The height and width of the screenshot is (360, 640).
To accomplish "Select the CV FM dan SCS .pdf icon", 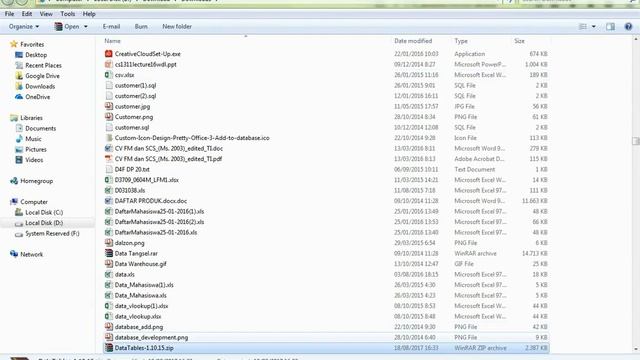I will click(x=108, y=159).
